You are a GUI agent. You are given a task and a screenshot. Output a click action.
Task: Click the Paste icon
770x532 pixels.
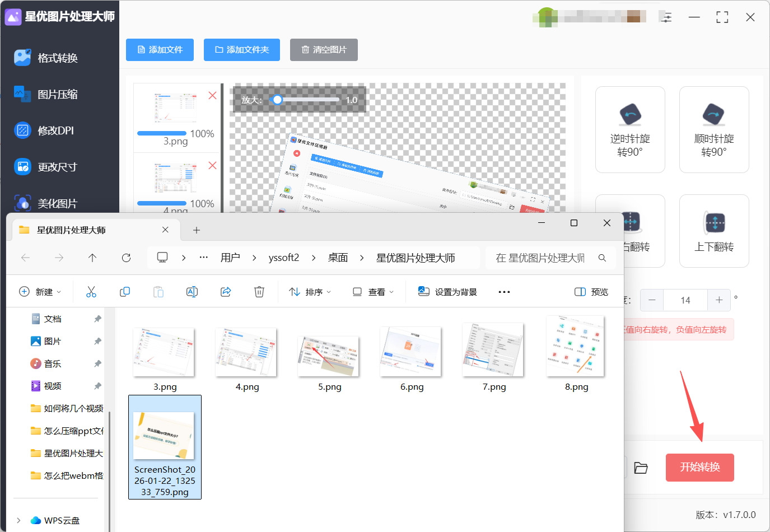[x=158, y=292]
